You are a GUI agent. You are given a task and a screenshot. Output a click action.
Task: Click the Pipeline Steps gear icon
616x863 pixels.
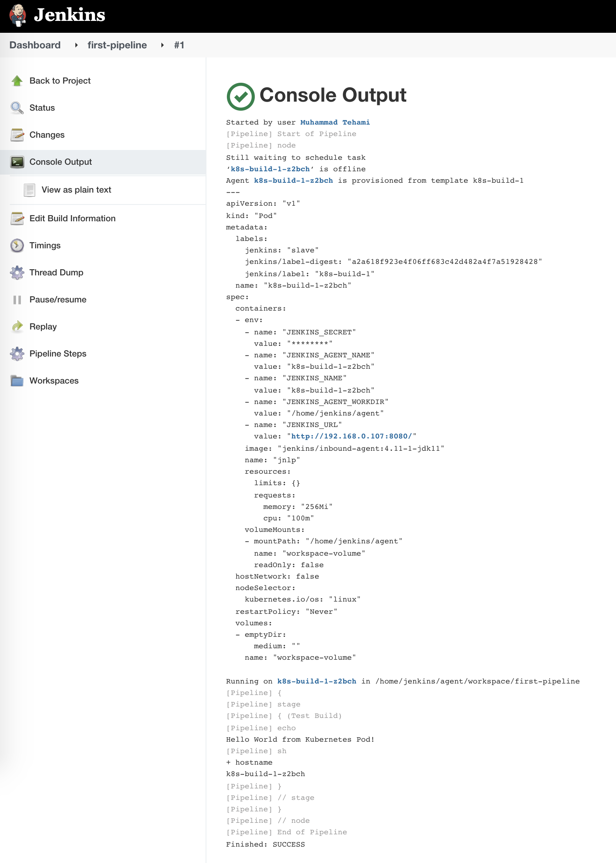[17, 354]
